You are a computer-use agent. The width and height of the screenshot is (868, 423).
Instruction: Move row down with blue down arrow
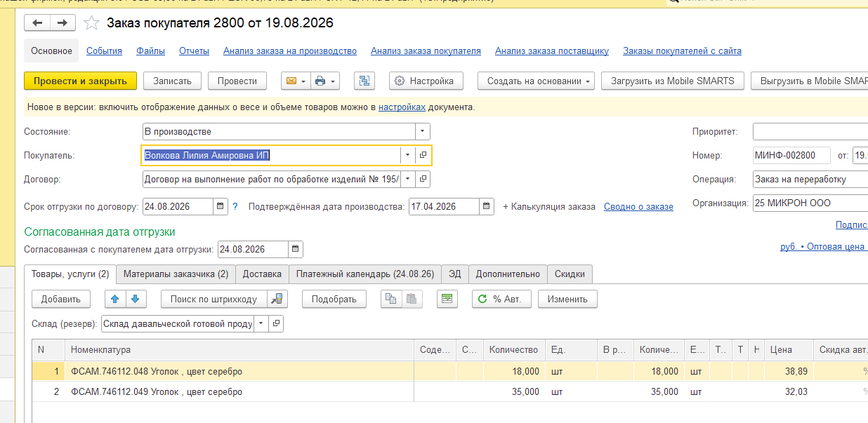coord(135,299)
